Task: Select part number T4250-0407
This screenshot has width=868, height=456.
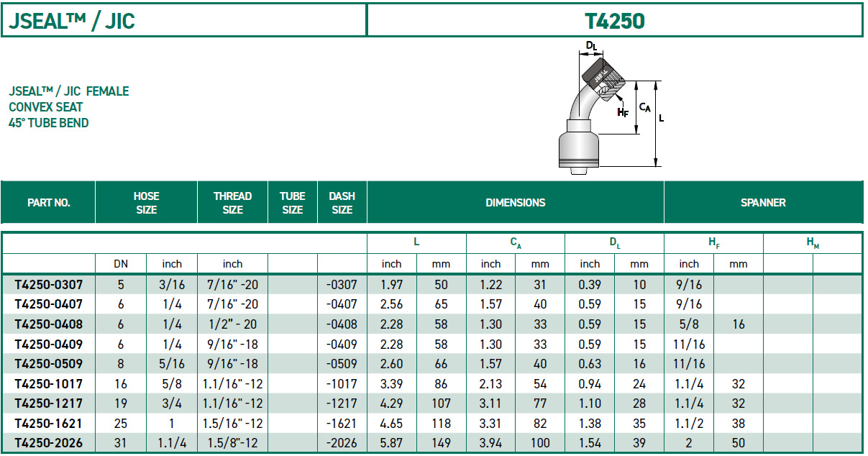Action: pos(48,304)
